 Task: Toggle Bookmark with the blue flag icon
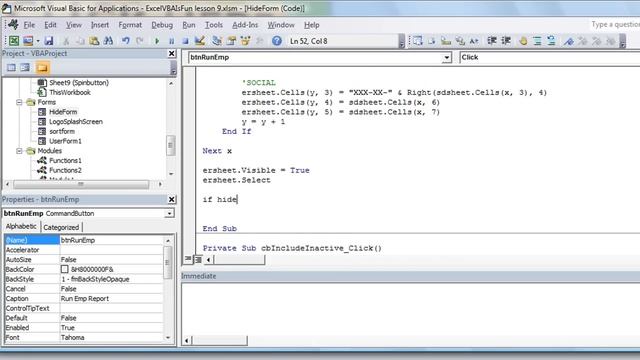click(569, 41)
